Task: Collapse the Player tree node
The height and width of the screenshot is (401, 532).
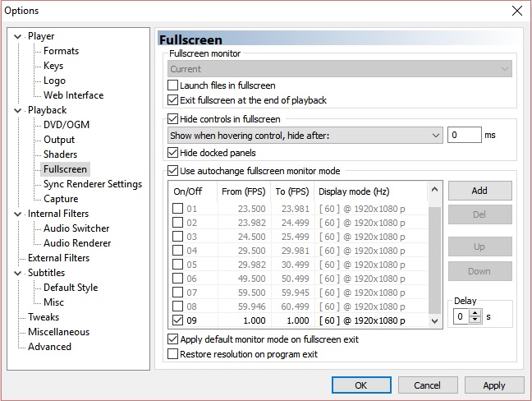Action: (x=20, y=36)
